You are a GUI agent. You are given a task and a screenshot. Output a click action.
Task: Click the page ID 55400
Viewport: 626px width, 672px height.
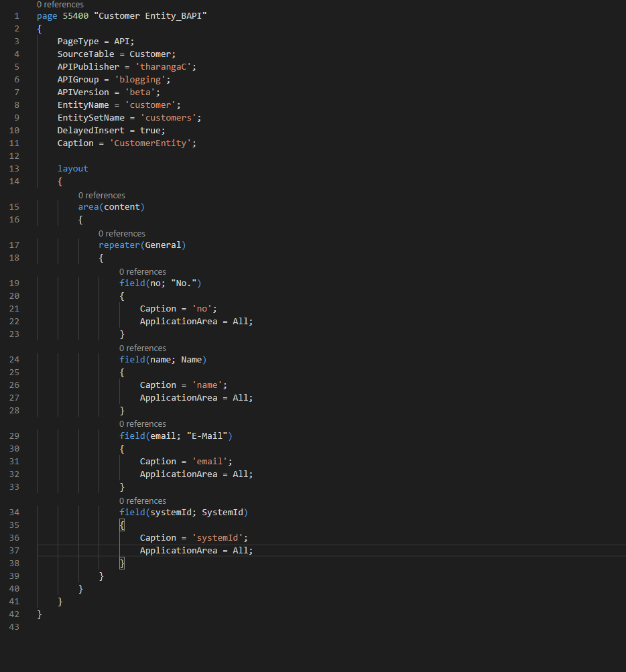[x=76, y=16]
